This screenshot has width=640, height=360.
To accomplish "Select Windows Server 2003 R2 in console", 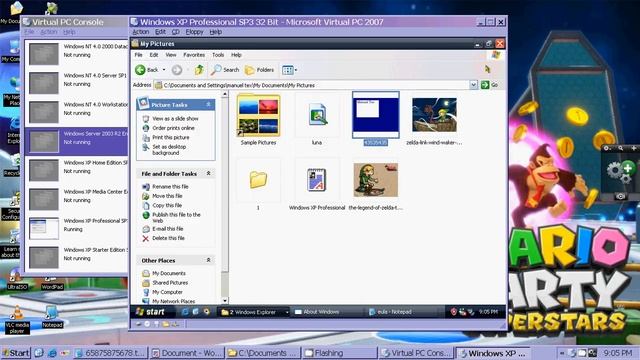I will click(x=77, y=141).
